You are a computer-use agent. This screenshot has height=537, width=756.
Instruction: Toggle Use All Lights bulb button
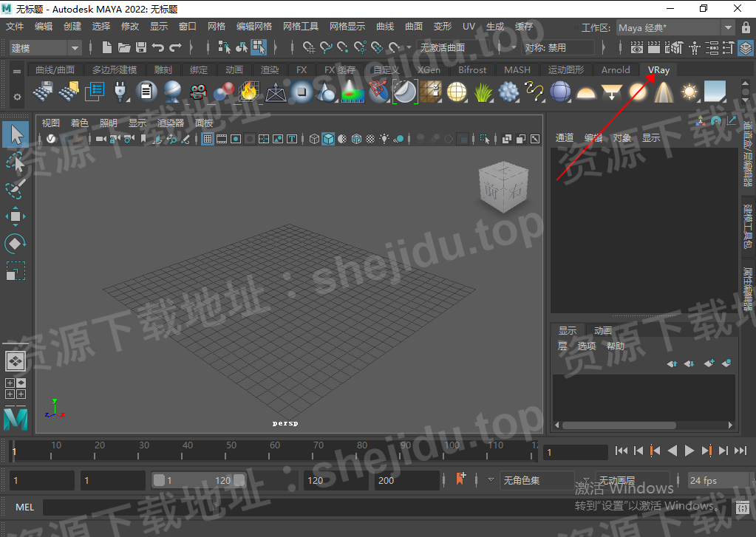[384, 139]
